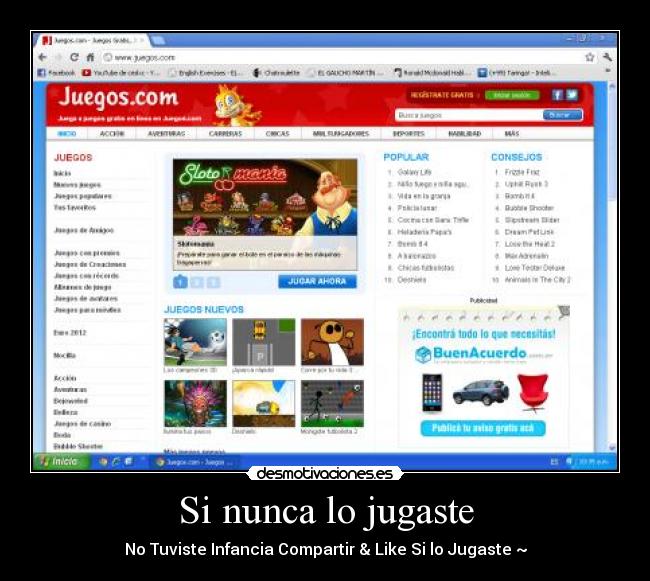The height and width of the screenshot is (581, 650).
Task: Reload the page with the refresh icon
Action: 75,57
